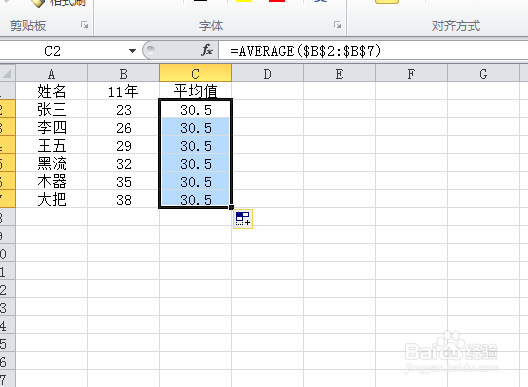The image size is (528, 387).
Task: Click 30.5 cell in 黑流 row
Action: 196,163
